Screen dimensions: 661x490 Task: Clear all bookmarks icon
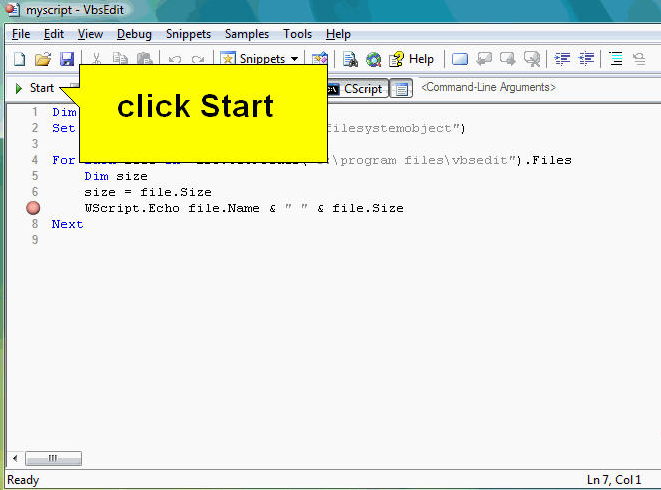click(532, 59)
